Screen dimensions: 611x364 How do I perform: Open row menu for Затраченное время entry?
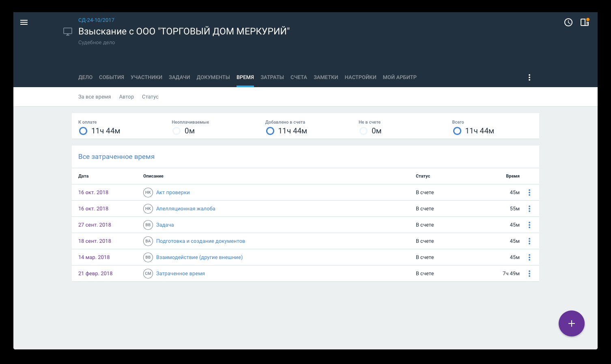tap(529, 274)
